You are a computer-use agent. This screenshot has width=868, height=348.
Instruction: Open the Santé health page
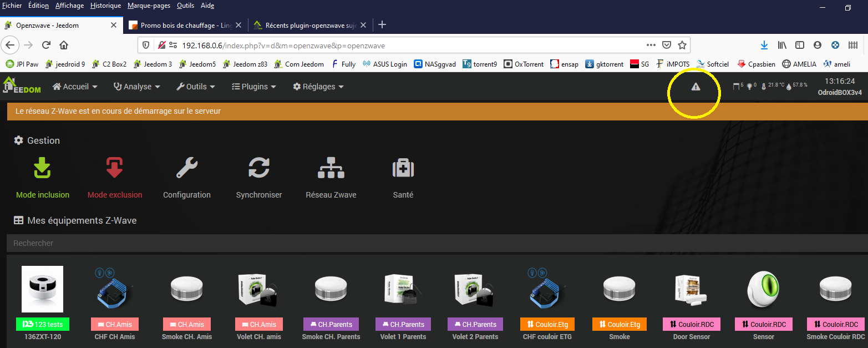point(403,178)
